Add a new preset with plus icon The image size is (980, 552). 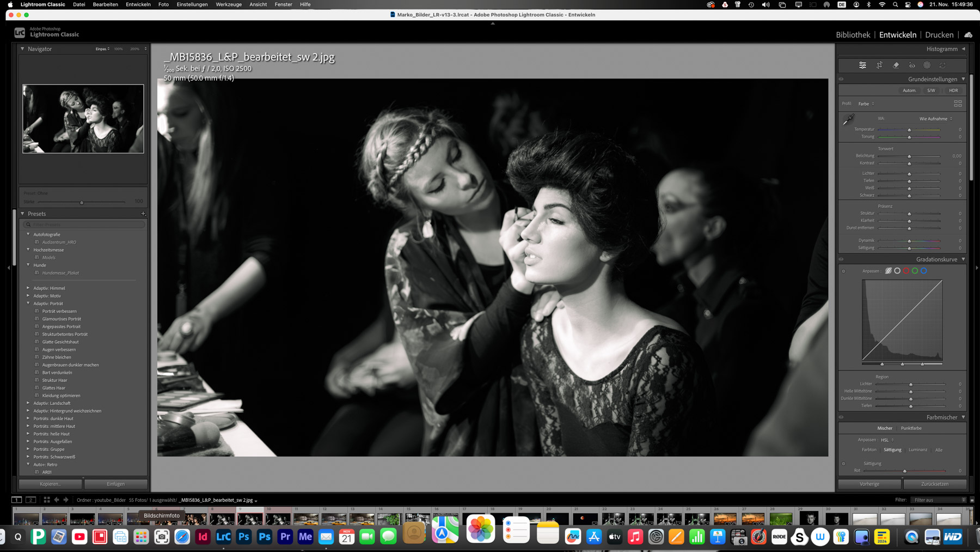pyautogui.click(x=143, y=214)
